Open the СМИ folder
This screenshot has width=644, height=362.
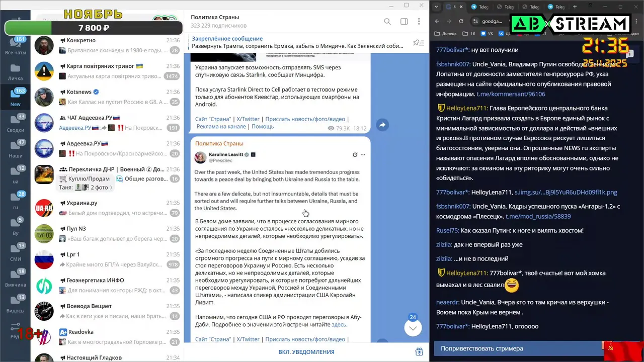click(x=15, y=253)
